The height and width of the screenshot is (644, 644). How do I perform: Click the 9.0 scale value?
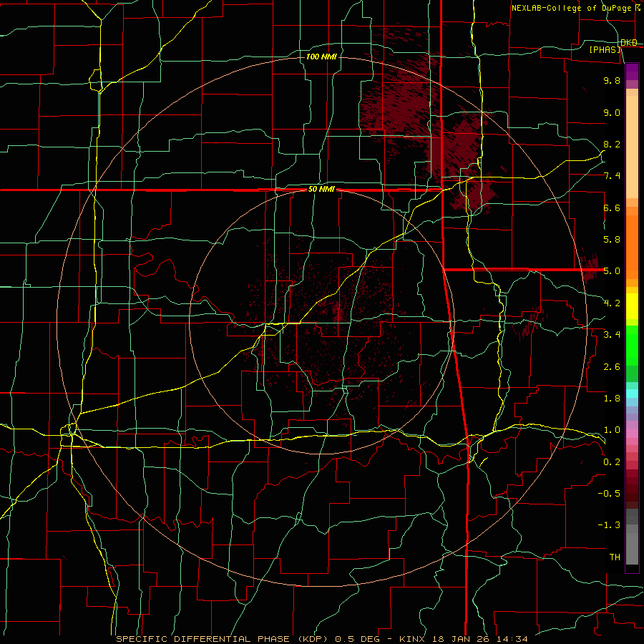pyautogui.click(x=612, y=112)
